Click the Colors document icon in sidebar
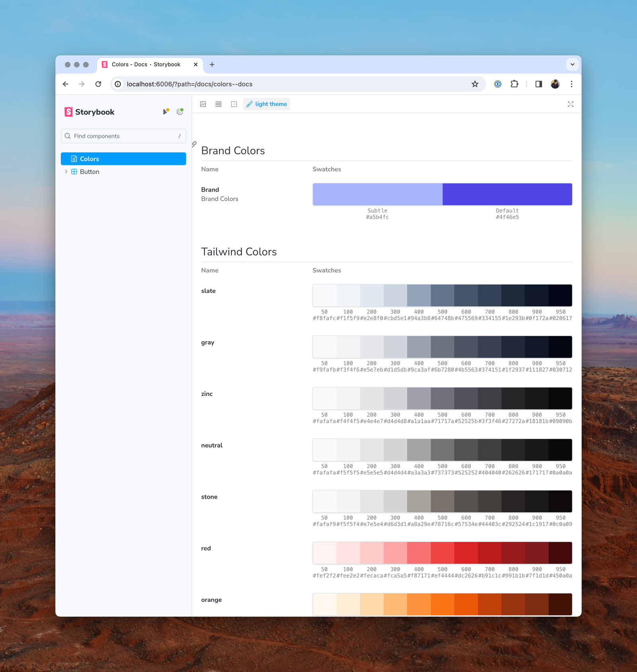 click(x=74, y=158)
